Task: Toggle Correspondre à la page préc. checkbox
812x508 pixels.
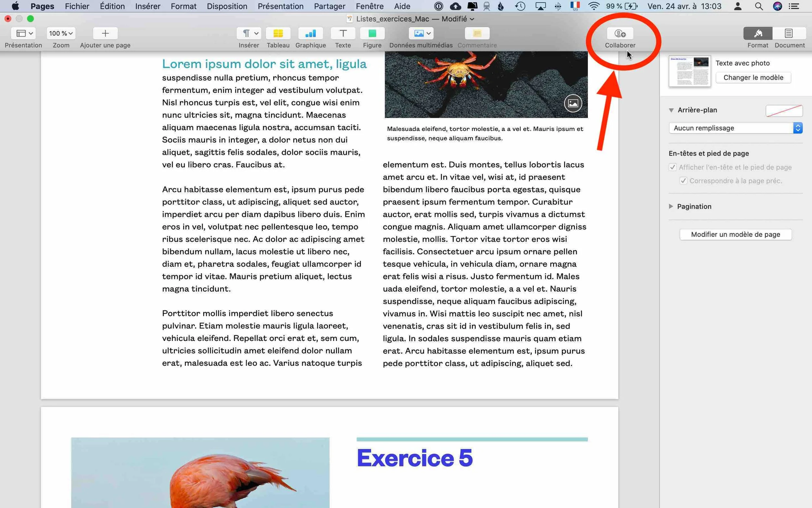Action: pos(683,181)
